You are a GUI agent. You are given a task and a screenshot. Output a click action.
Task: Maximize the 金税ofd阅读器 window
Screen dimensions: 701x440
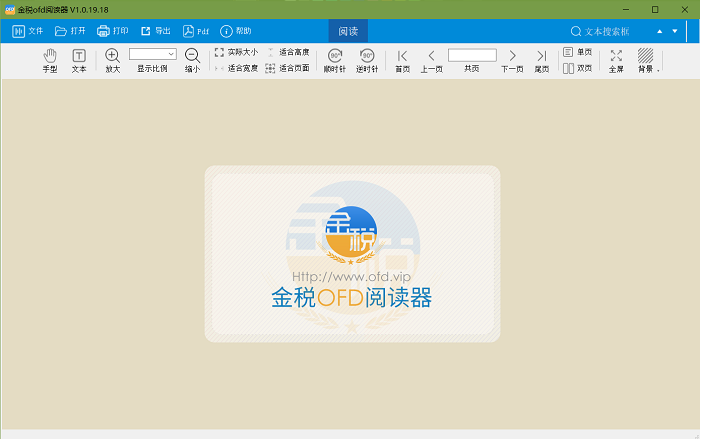coord(655,9)
